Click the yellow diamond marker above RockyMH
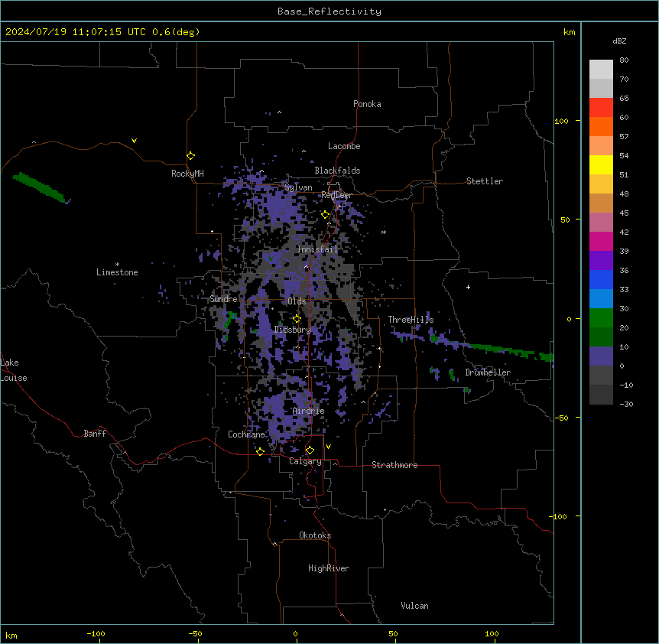The image size is (659, 644). coord(190,156)
